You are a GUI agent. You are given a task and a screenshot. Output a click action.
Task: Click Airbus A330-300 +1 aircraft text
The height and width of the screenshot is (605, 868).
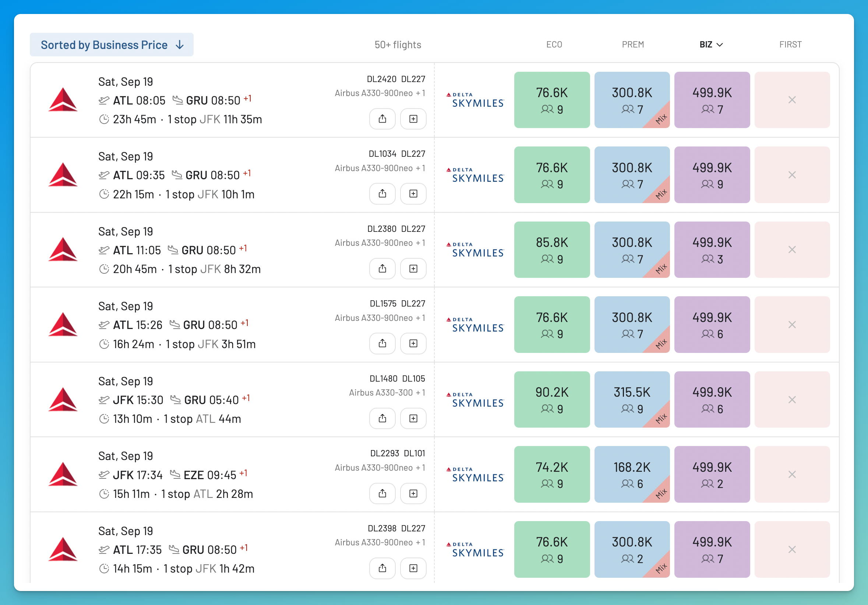click(x=387, y=393)
